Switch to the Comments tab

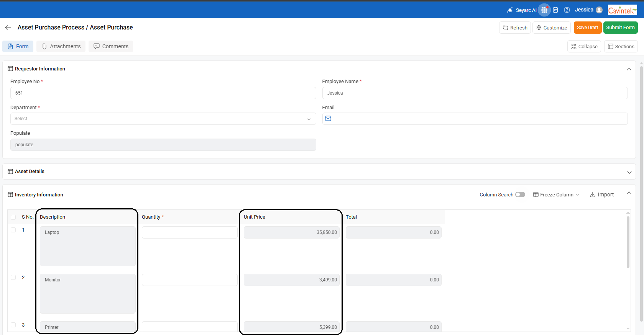click(111, 46)
